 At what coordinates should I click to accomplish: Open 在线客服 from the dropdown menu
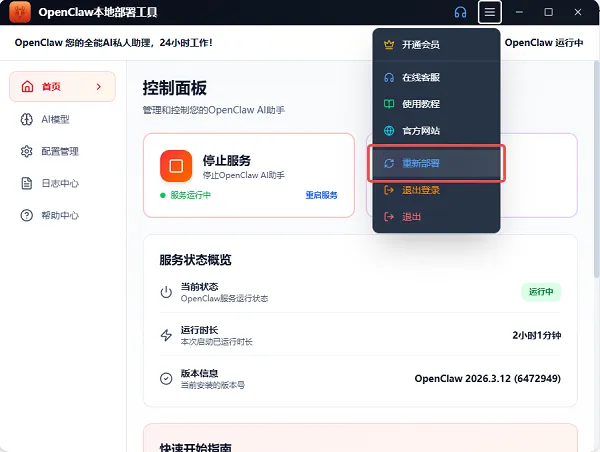[436, 78]
